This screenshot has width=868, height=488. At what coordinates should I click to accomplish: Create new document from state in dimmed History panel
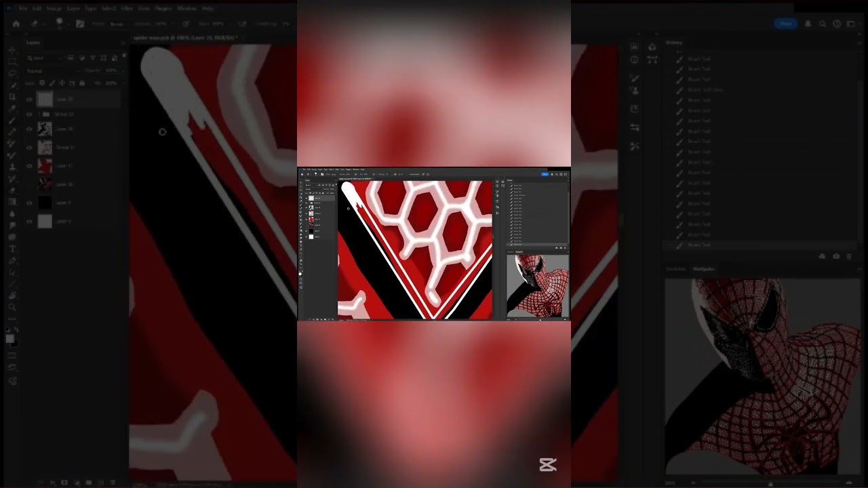[822, 256]
